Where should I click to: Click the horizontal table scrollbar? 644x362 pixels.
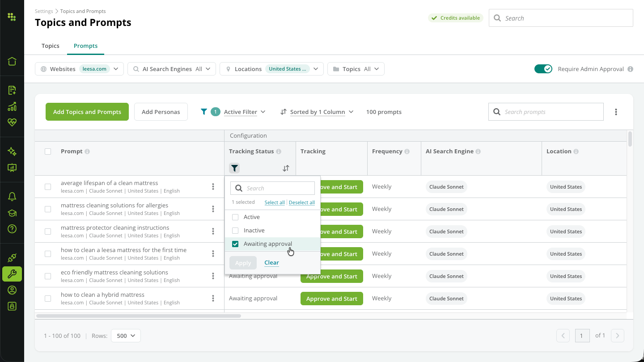click(x=139, y=316)
